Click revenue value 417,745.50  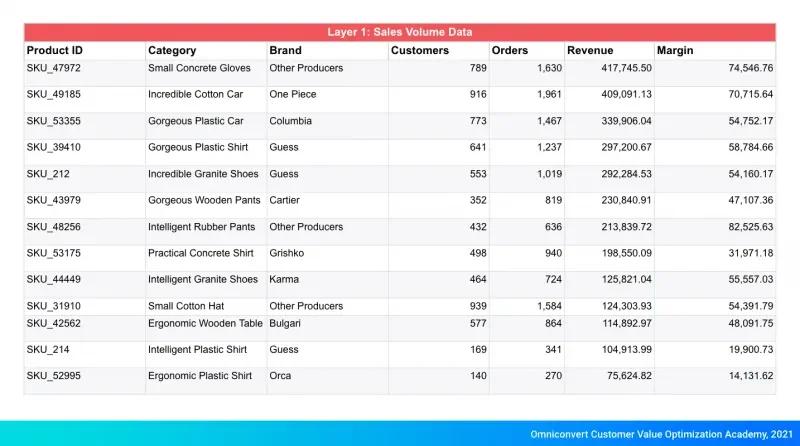627,68
